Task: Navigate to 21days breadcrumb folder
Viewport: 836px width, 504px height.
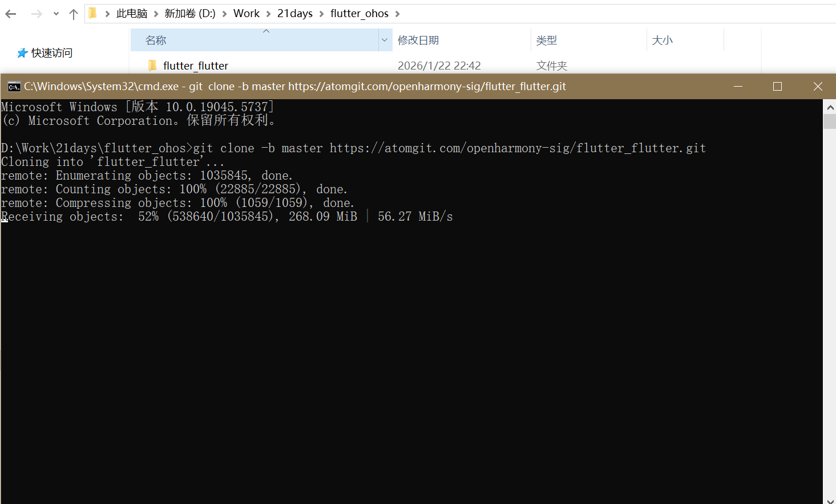Action: 295,14
